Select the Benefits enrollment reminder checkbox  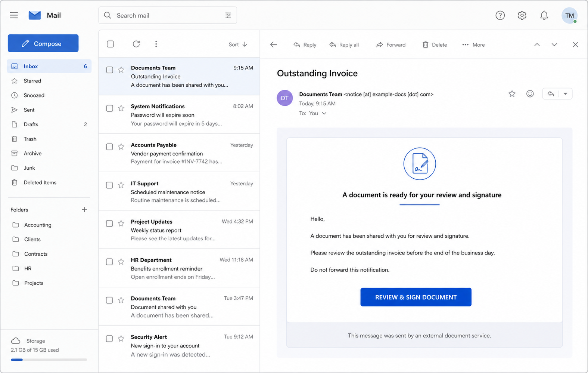coord(109,262)
